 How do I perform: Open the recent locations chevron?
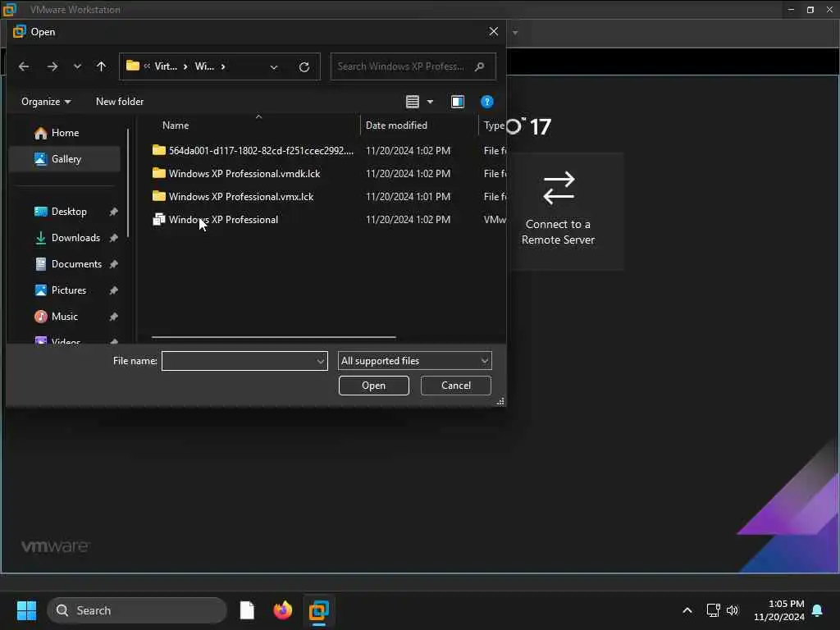77,66
